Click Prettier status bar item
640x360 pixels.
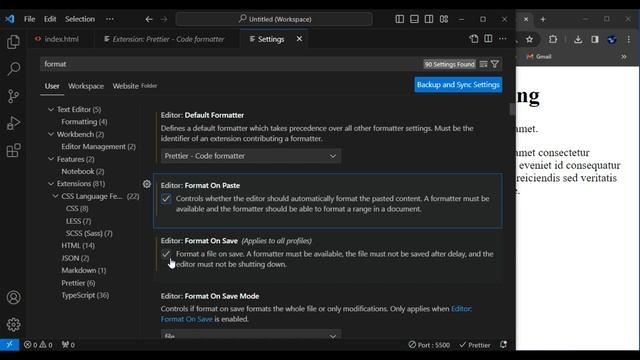click(x=475, y=345)
